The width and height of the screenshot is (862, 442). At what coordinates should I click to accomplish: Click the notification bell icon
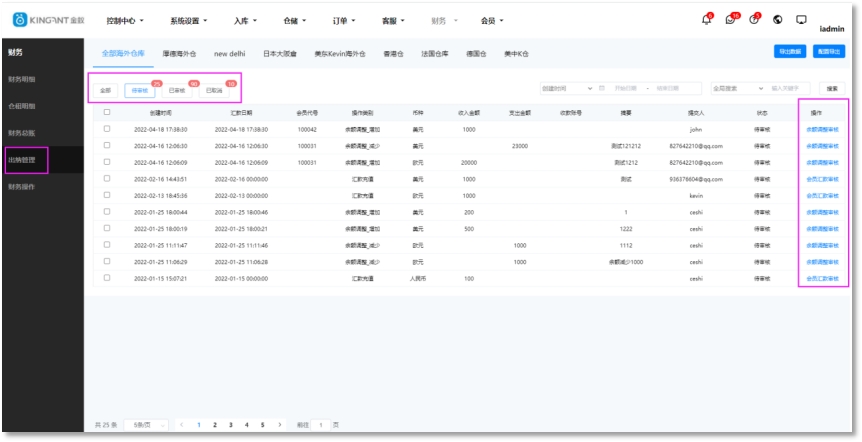tap(708, 20)
